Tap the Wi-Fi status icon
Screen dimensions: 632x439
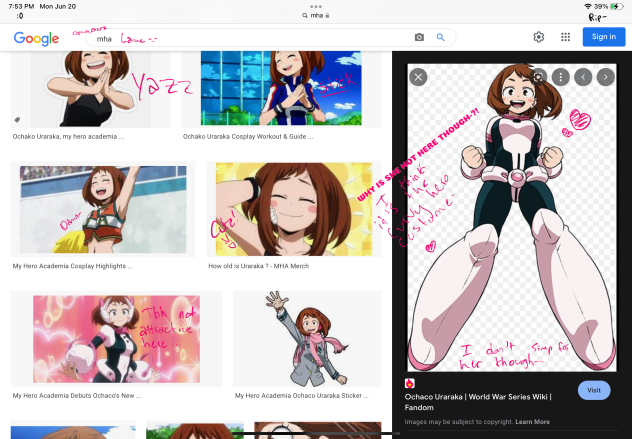pos(588,6)
